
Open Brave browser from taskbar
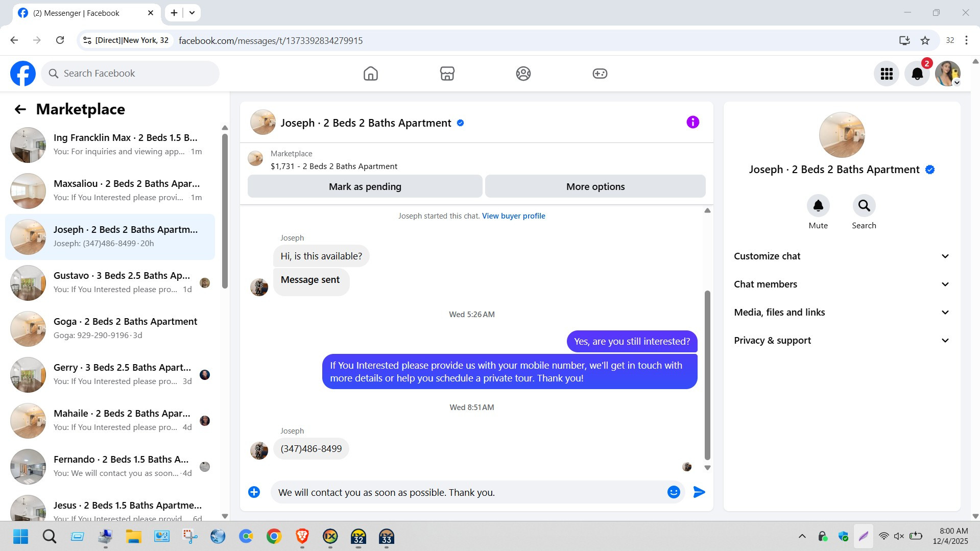point(302,536)
